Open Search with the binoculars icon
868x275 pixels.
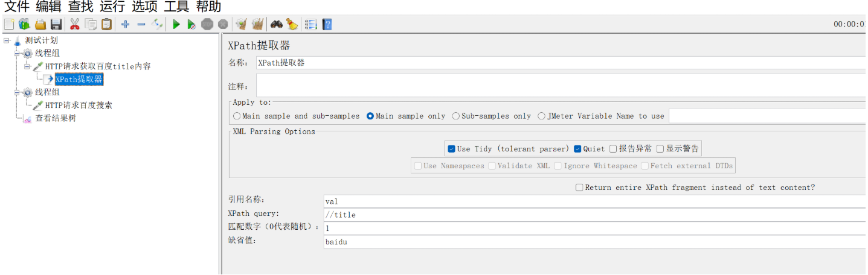tap(277, 24)
